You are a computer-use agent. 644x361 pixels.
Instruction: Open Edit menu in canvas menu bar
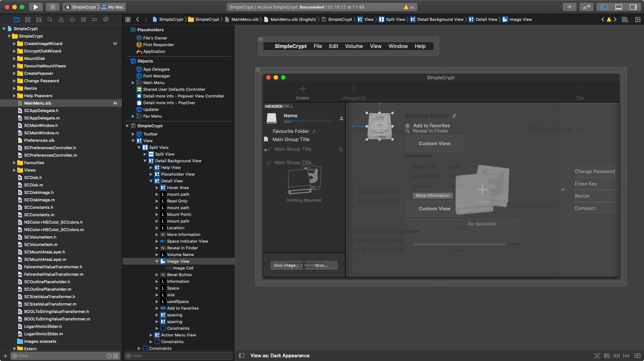coord(333,46)
